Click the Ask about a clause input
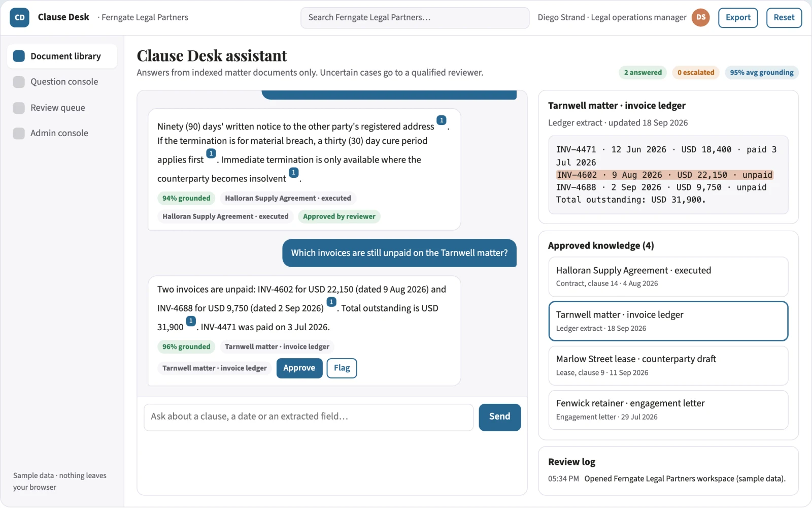This screenshot has height=508, width=812. click(x=309, y=417)
